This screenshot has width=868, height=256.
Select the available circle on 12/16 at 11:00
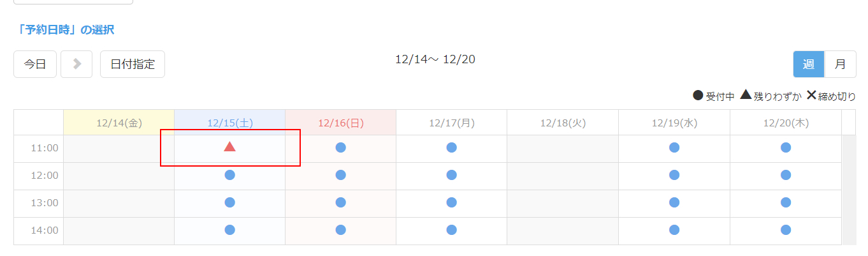pos(341,147)
